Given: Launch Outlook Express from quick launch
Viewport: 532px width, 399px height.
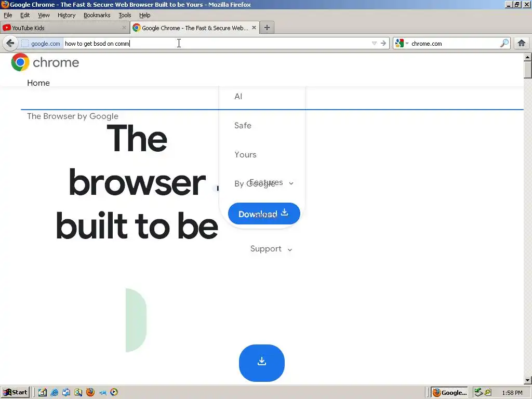Looking at the screenshot, I should 66,392.
